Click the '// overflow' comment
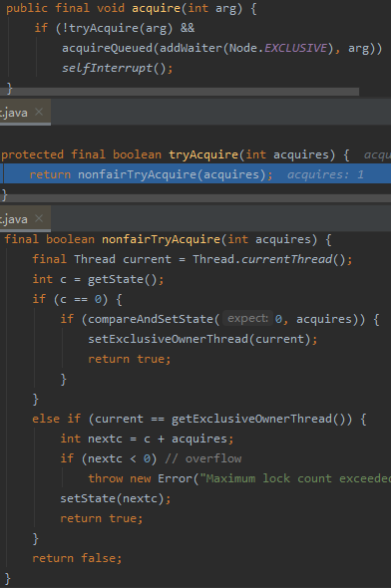Screen dimensions: 391x588 pyautogui.click(x=202, y=458)
